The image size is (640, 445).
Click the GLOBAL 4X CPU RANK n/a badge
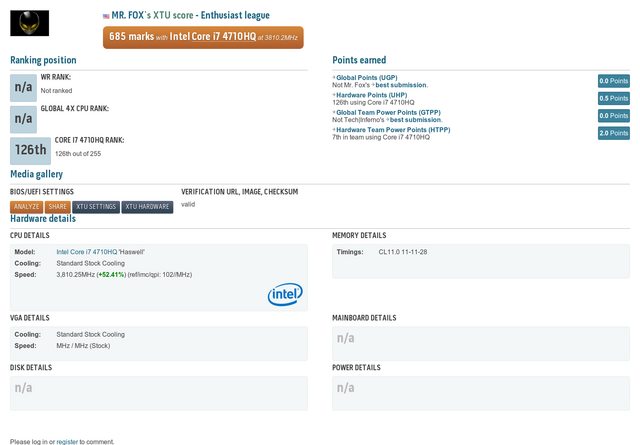[x=23, y=119]
